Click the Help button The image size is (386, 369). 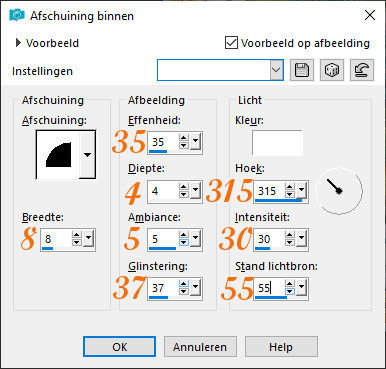pyautogui.click(x=281, y=347)
